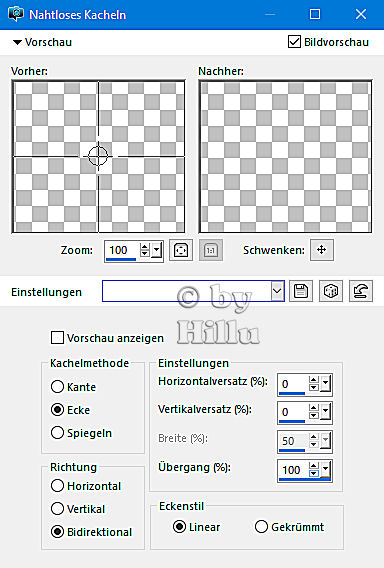Toggle the Bildvorschau checkbox
The image size is (384, 568).
coord(294,42)
